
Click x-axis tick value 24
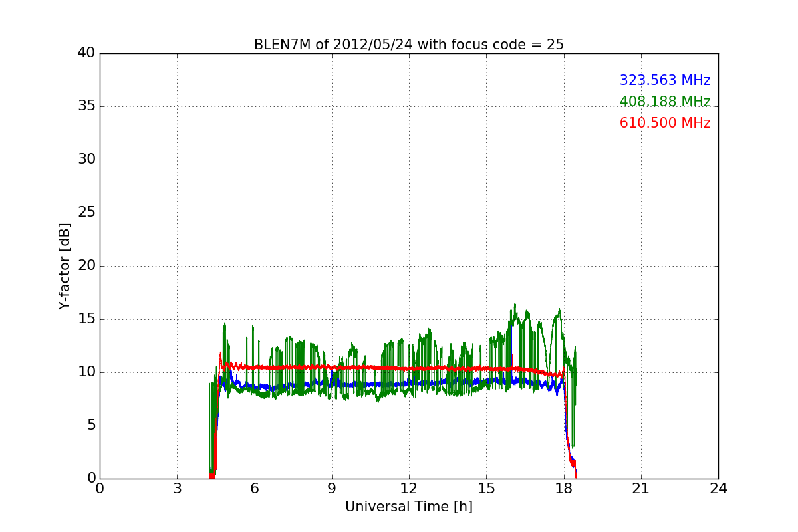click(x=718, y=489)
